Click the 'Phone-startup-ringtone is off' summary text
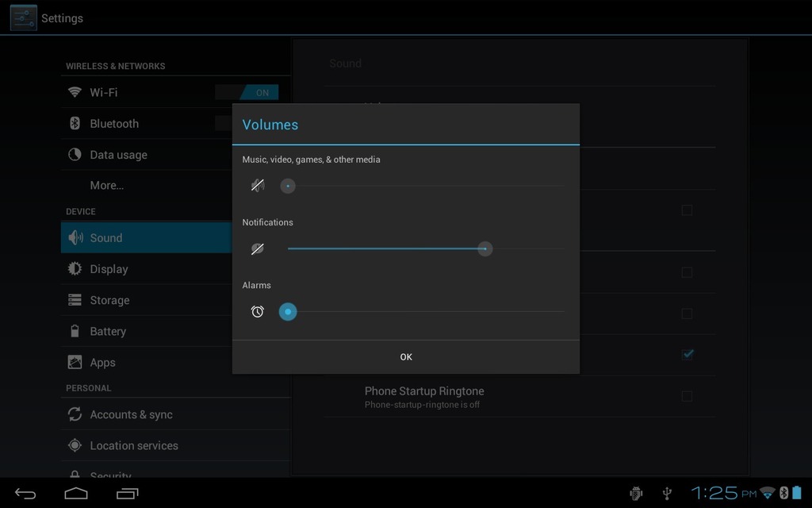This screenshot has width=812, height=508. [422, 405]
